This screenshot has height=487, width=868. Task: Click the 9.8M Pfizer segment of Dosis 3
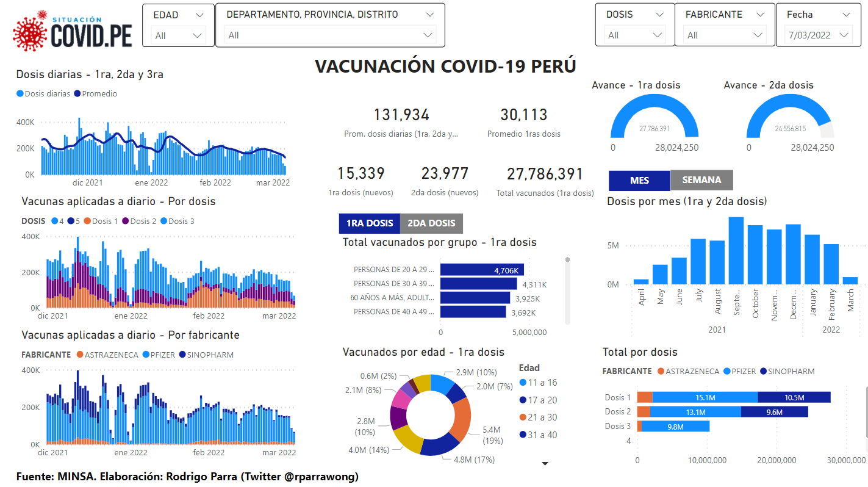675,427
